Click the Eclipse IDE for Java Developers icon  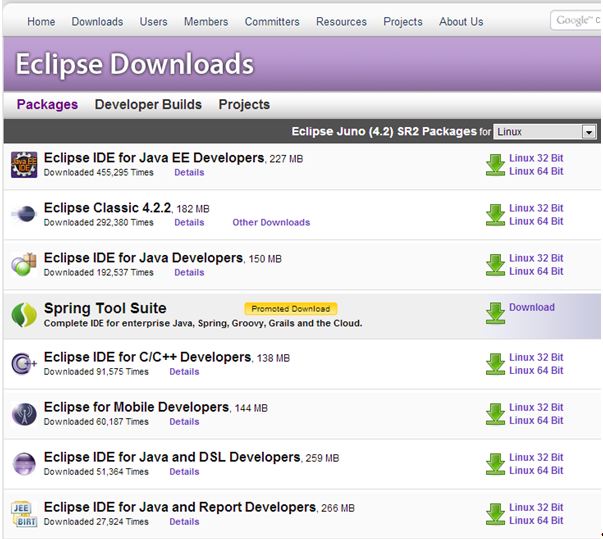tap(24, 265)
